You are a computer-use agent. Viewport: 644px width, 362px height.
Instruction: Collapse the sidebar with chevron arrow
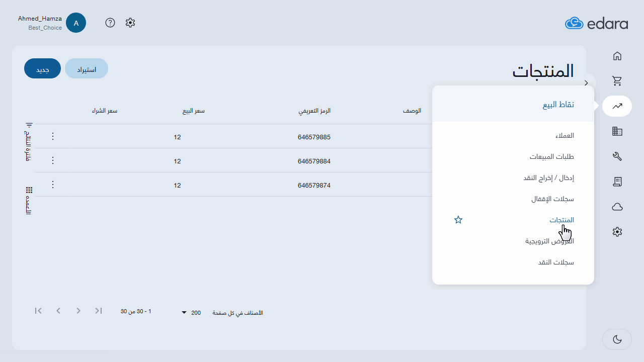click(x=586, y=82)
